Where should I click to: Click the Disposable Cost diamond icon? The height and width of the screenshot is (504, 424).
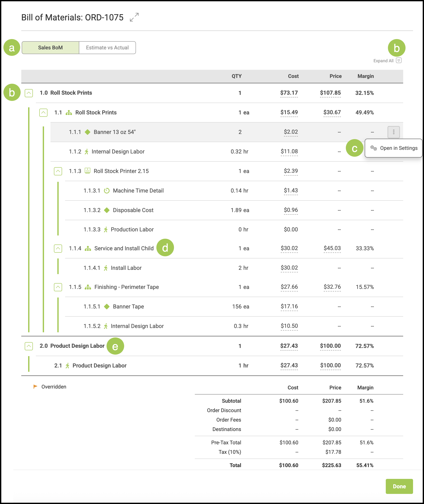click(107, 210)
